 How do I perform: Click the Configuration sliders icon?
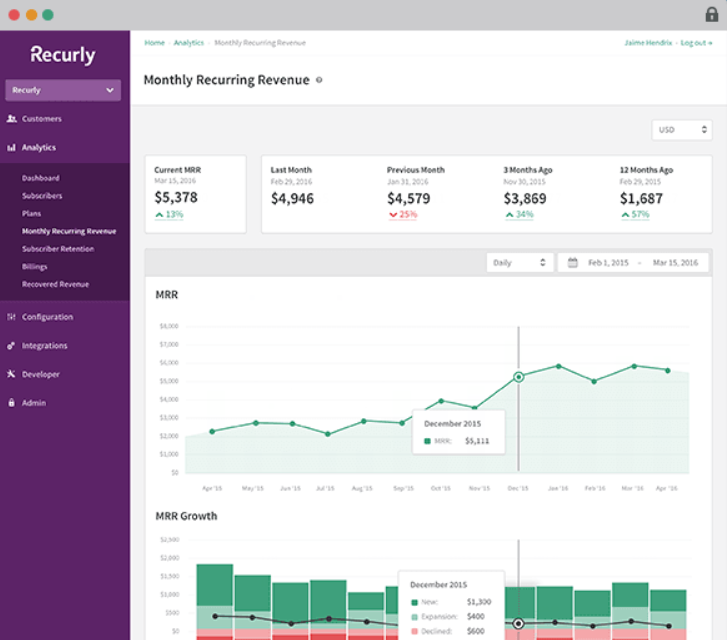click(12, 317)
